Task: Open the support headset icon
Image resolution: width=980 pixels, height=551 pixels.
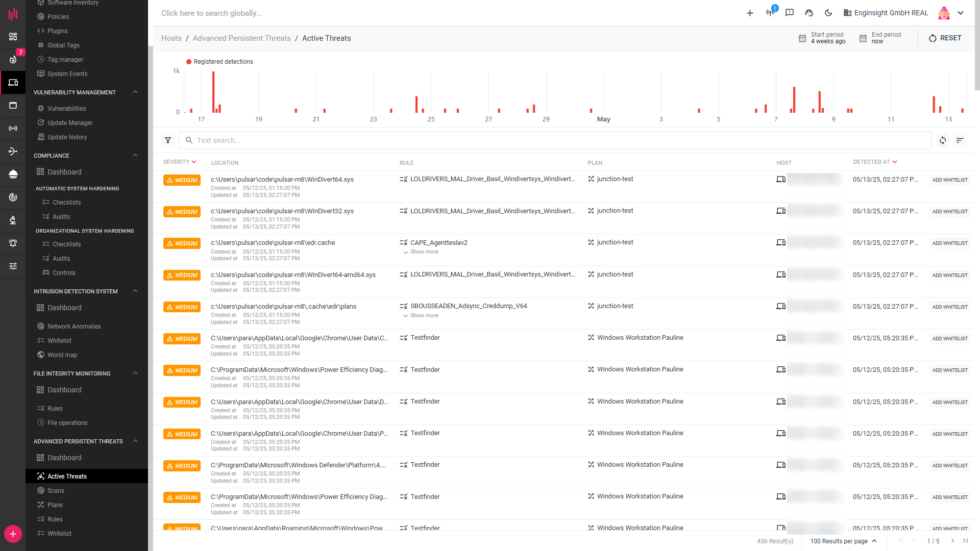Action: [809, 13]
